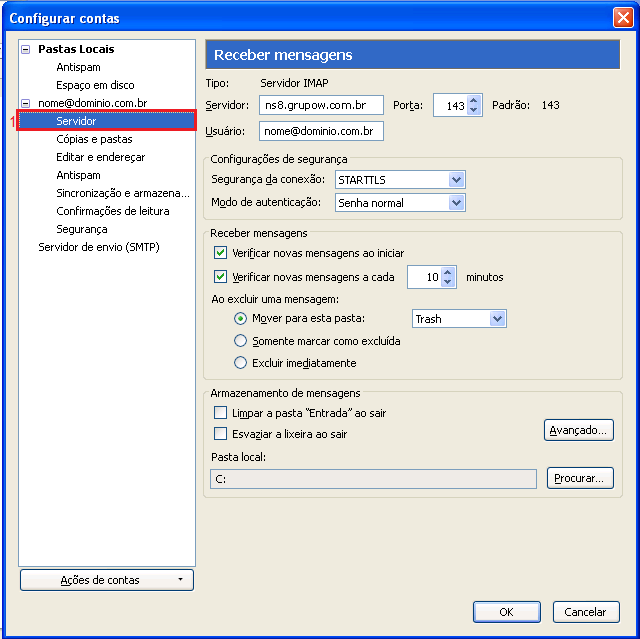Open the Trash folder dropdown

click(x=459, y=319)
